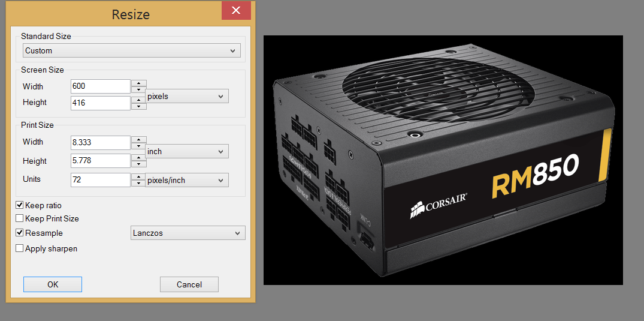644x321 pixels.
Task: Open the inch unit dropdown
Action: [187, 151]
